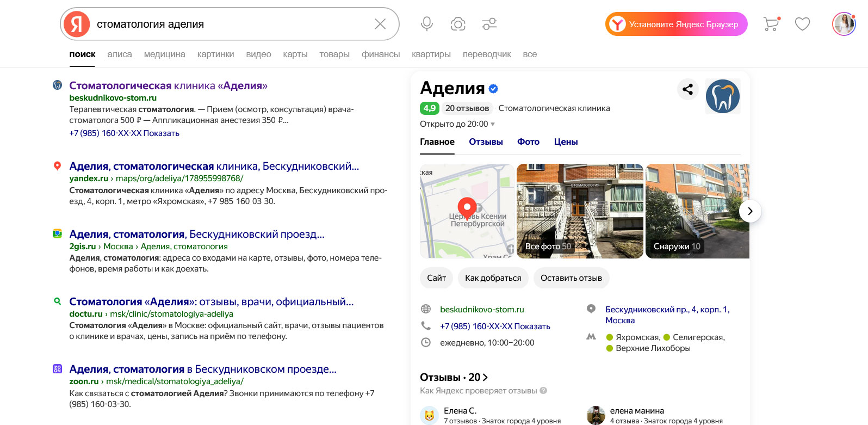Click the zoon.ru favicon
Image resolution: width=868 pixels, height=425 pixels.
click(x=57, y=369)
